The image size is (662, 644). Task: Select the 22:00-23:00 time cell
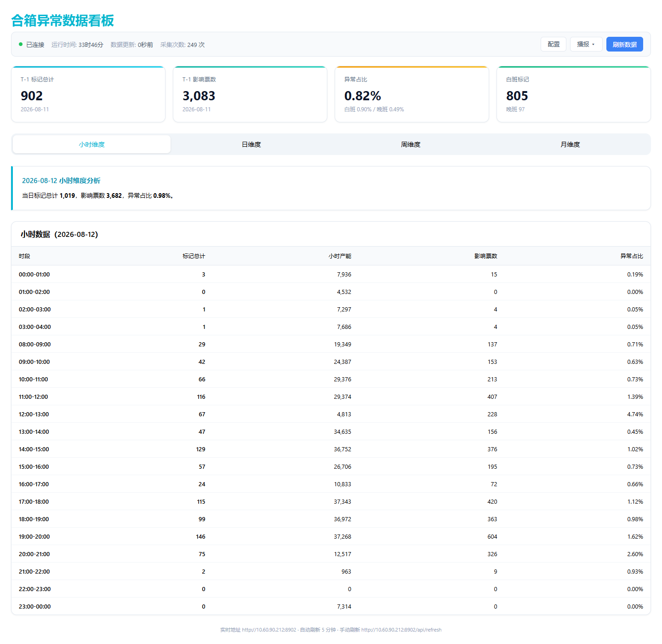(35, 589)
